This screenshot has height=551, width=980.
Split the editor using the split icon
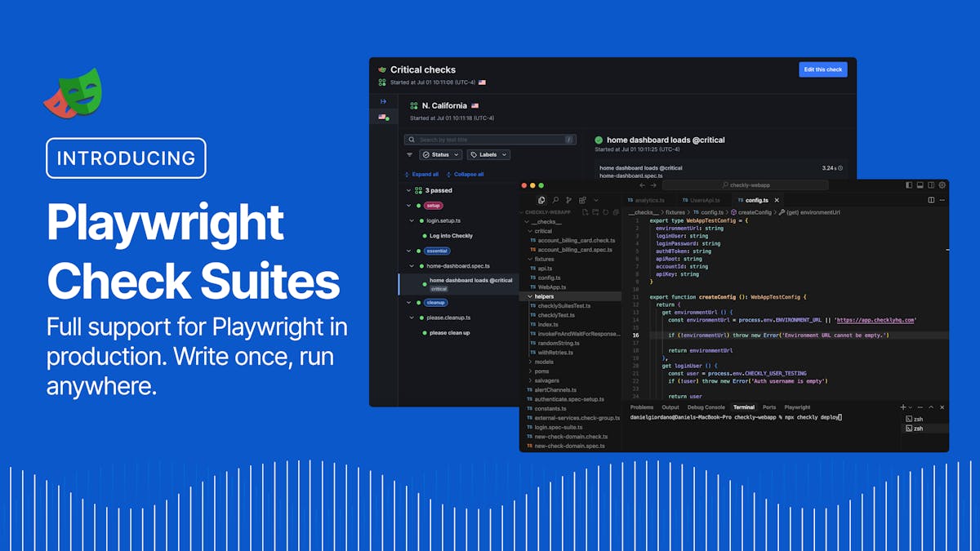(x=931, y=200)
